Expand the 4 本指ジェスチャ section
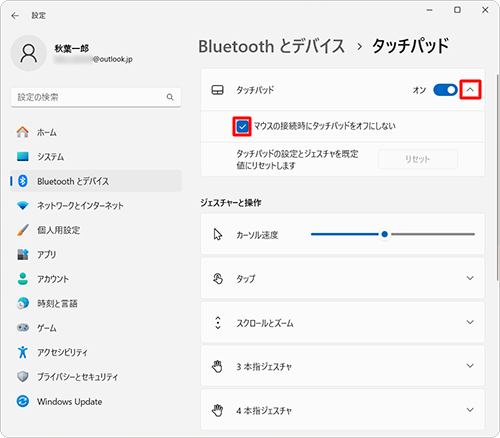 point(470,410)
